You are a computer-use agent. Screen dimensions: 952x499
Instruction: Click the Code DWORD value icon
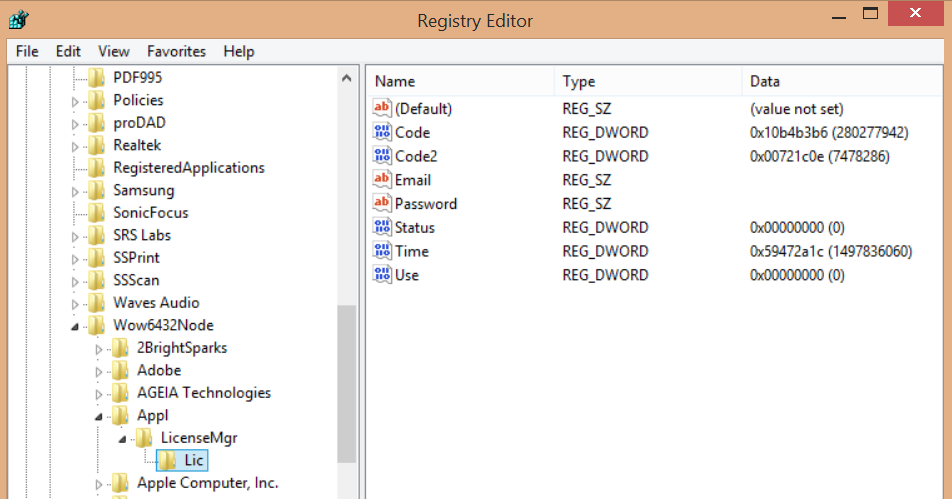pos(382,132)
